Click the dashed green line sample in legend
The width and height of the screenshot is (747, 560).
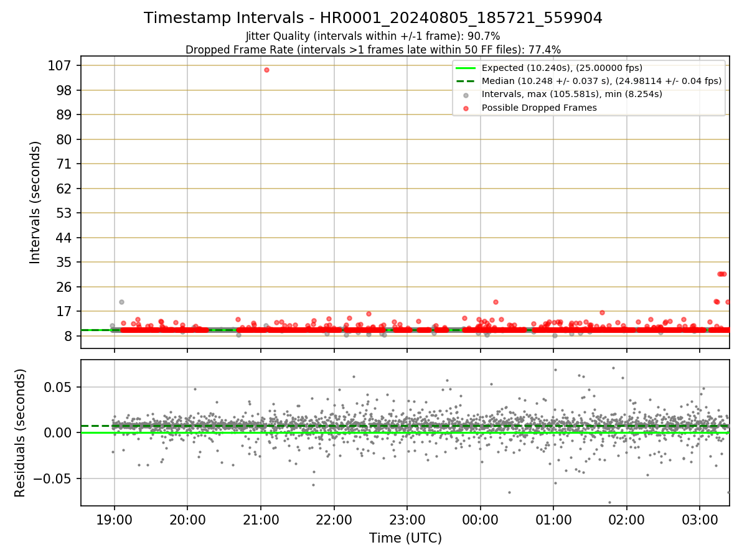[466, 81]
